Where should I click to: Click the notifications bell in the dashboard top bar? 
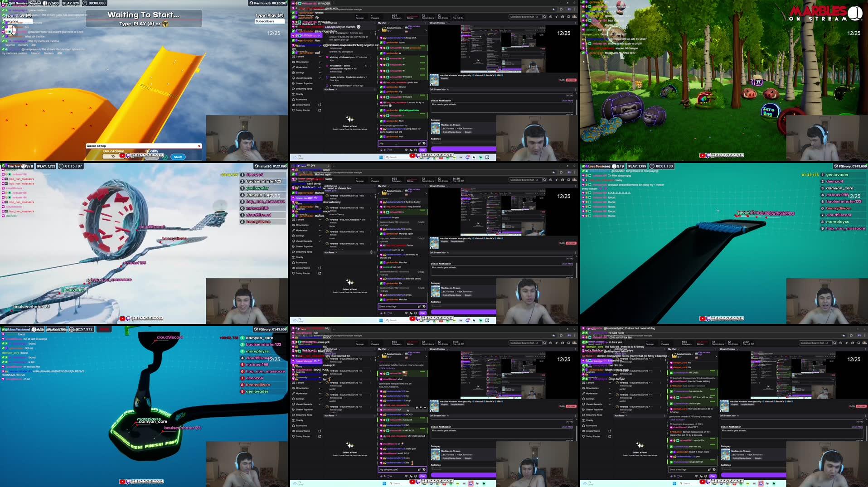click(563, 16)
